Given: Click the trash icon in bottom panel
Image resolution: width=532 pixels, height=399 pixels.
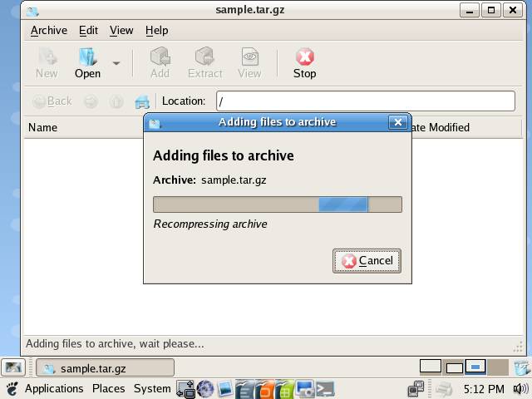Looking at the screenshot, I should (521, 367).
